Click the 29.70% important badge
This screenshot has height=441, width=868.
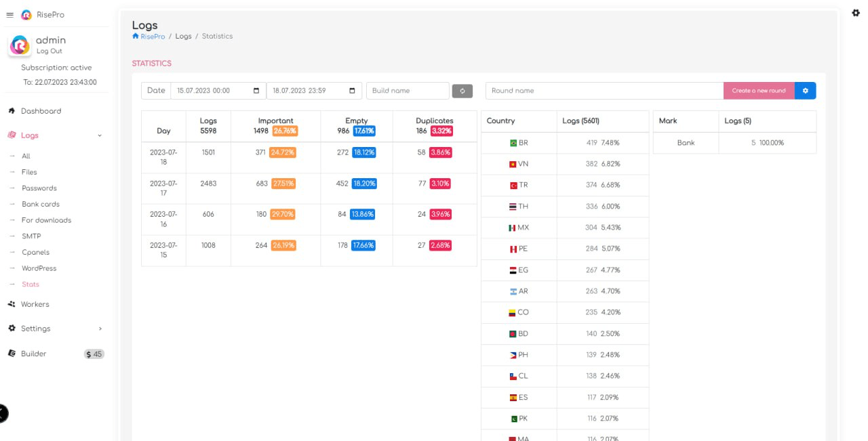(x=282, y=214)
